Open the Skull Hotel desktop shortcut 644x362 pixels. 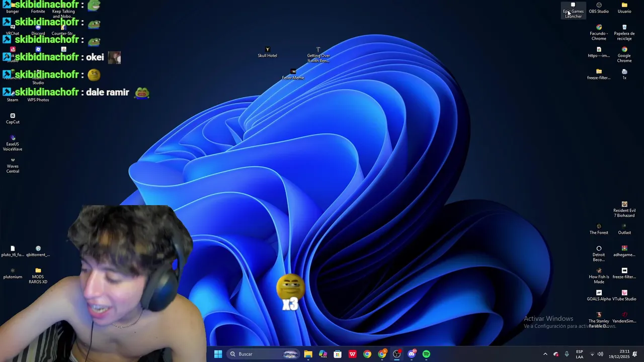(267, 52)
